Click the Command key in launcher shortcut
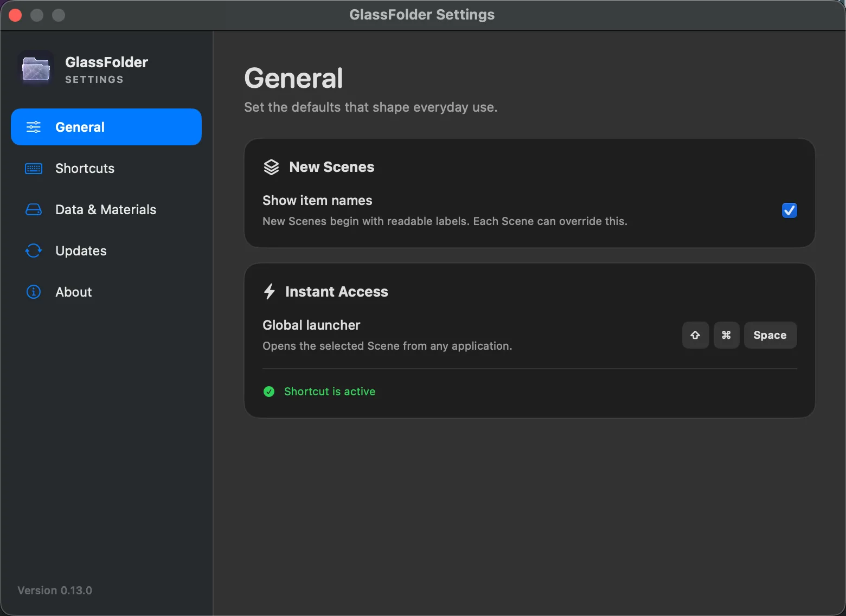The width and height of the screenshot is (846, 616). click(x=727, y=335)
